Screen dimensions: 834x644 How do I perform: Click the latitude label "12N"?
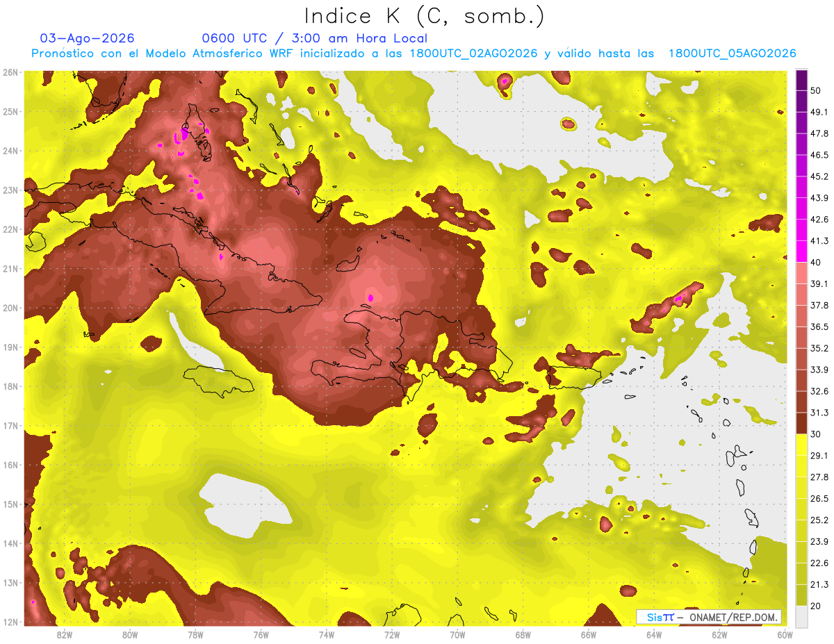(10, 622)
